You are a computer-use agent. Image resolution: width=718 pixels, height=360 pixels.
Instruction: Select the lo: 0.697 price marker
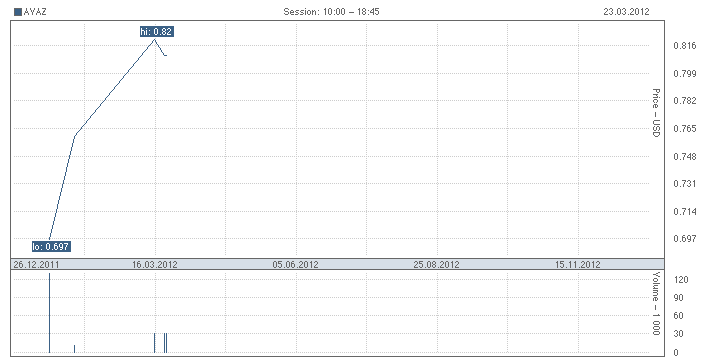51,246
